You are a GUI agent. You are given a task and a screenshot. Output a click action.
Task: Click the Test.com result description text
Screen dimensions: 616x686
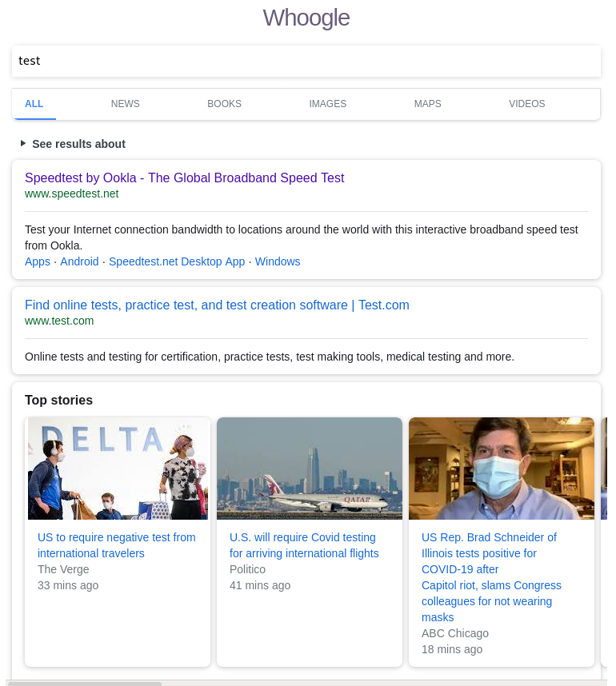click(270, 357)
